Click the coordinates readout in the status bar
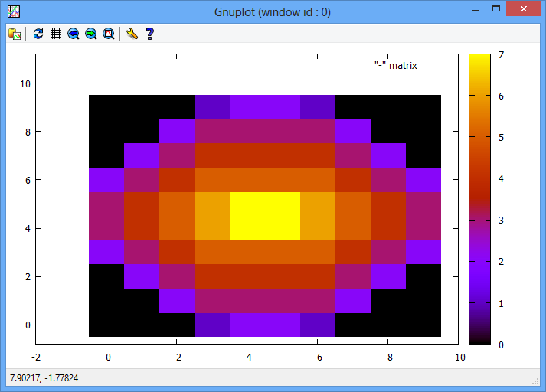Image resolution: width=546 pixels, height=392 pixels. click(44, 378)
